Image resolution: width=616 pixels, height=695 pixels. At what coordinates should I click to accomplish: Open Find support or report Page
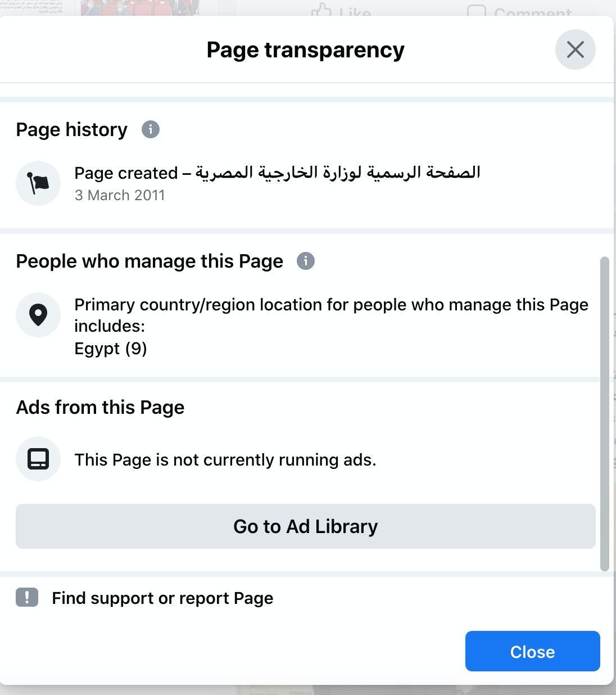pos(162,598)
